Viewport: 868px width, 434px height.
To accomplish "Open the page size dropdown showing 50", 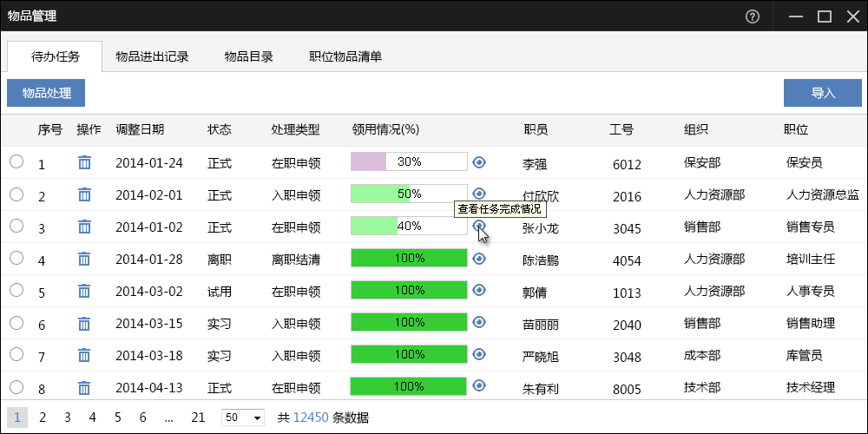I will 243,418.
